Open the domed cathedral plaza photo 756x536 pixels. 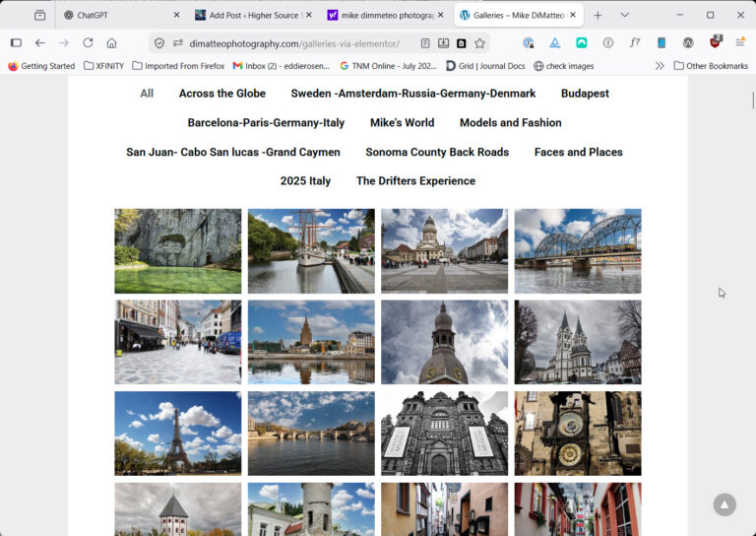coord(445,251)
